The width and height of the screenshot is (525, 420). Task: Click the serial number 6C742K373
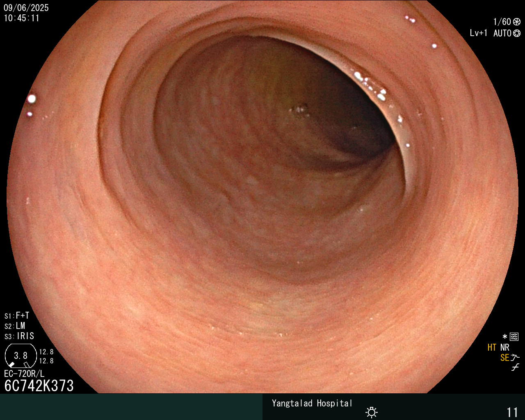(x=39, y=386)
